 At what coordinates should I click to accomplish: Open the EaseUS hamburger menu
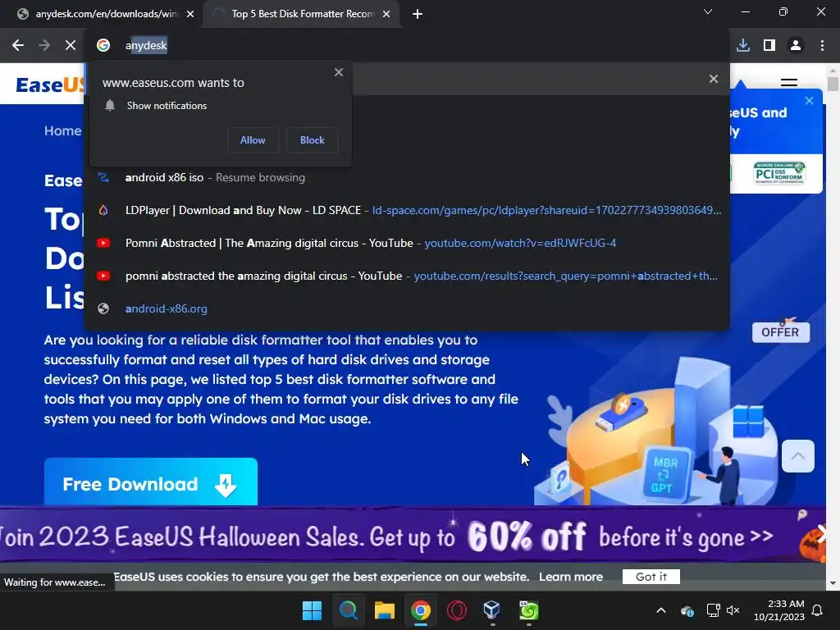pos(789,83)
